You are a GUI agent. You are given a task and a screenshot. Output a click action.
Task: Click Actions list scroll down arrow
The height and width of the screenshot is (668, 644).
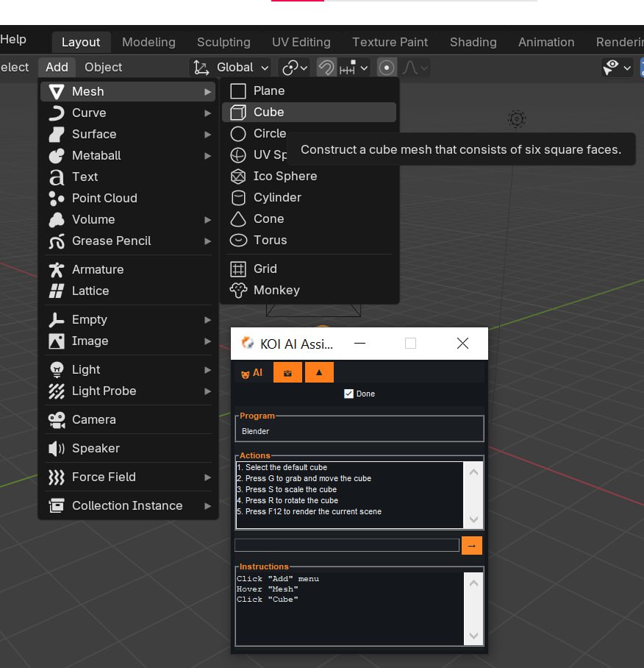(x=473, y=519)
